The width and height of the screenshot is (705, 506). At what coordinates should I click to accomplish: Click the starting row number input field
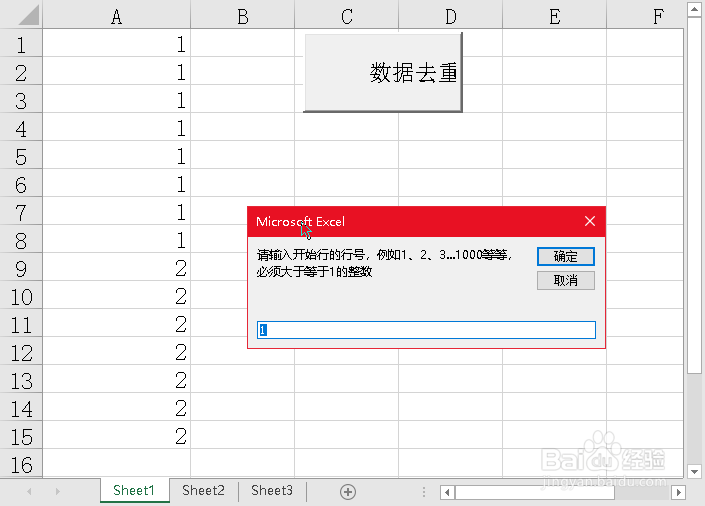[x=426, y=330]
